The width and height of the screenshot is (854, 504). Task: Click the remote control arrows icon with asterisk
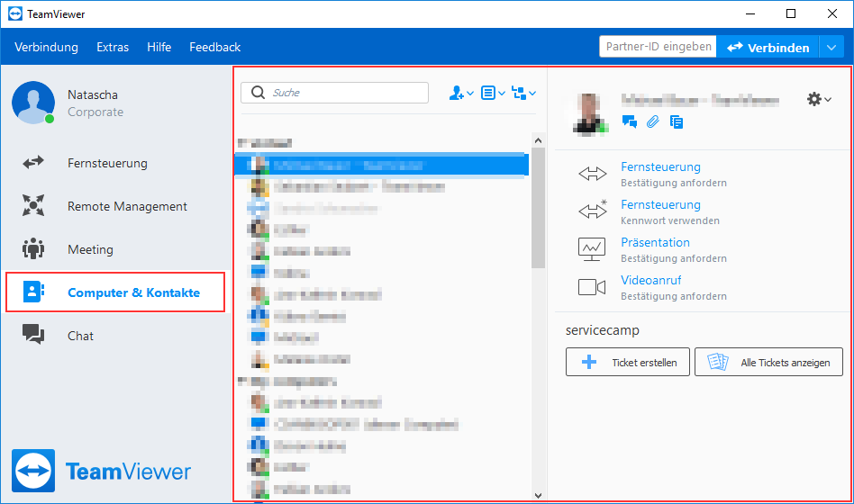coord(593,210)
